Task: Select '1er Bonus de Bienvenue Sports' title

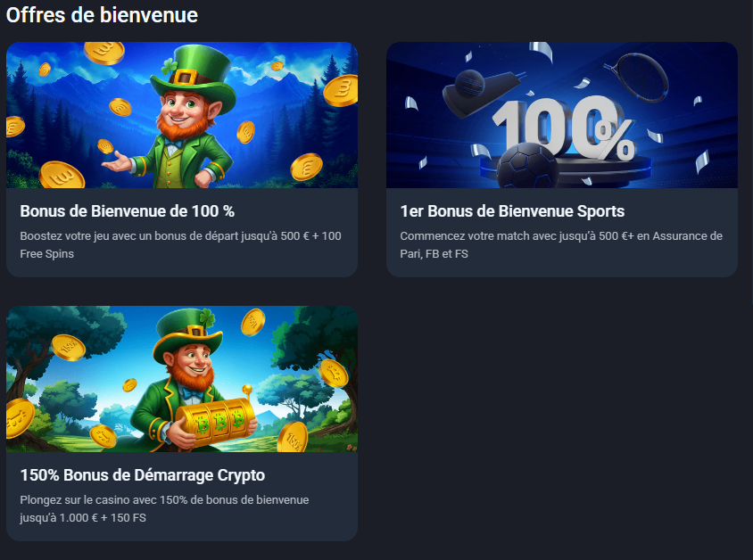Action: point(512,211)
